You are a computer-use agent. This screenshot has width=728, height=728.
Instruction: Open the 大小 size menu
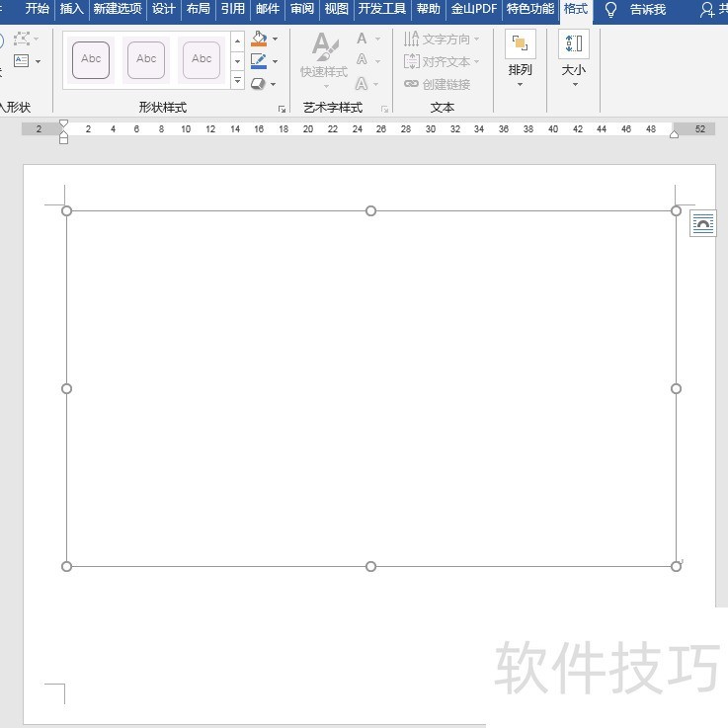tap(574, 58)
